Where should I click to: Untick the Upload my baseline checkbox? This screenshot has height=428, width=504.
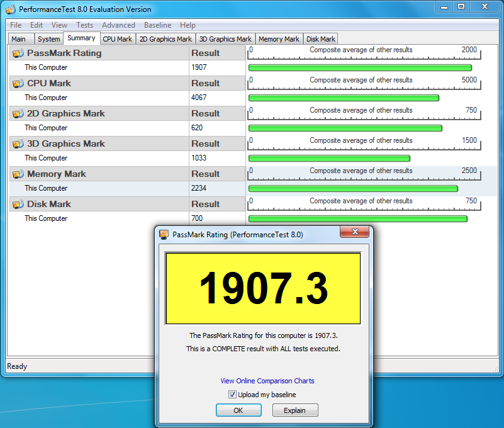pos(232,394)
